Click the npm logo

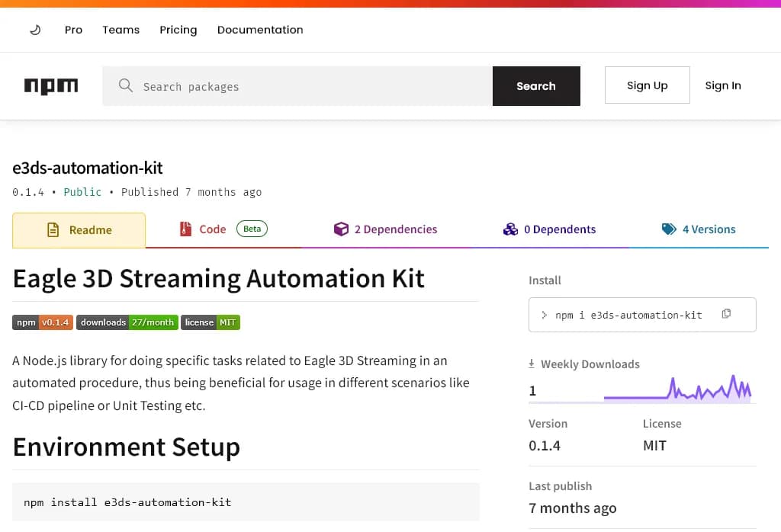(51, 86)
